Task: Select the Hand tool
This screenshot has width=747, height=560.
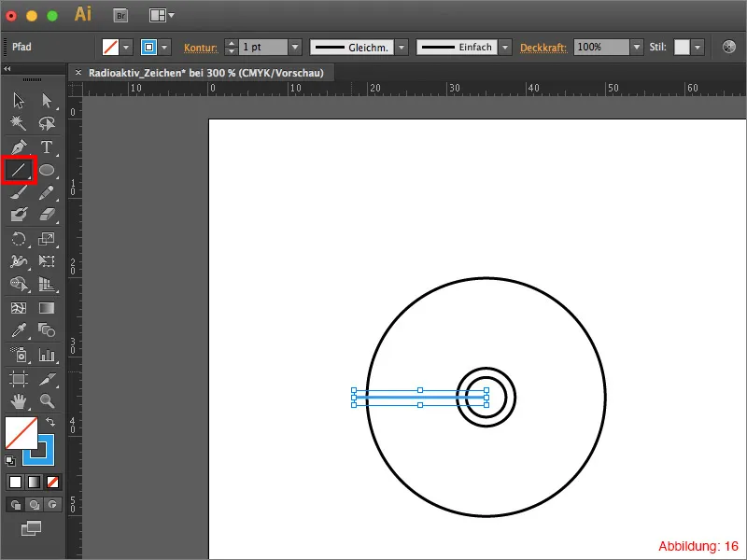Action: (x=19, y=401)
